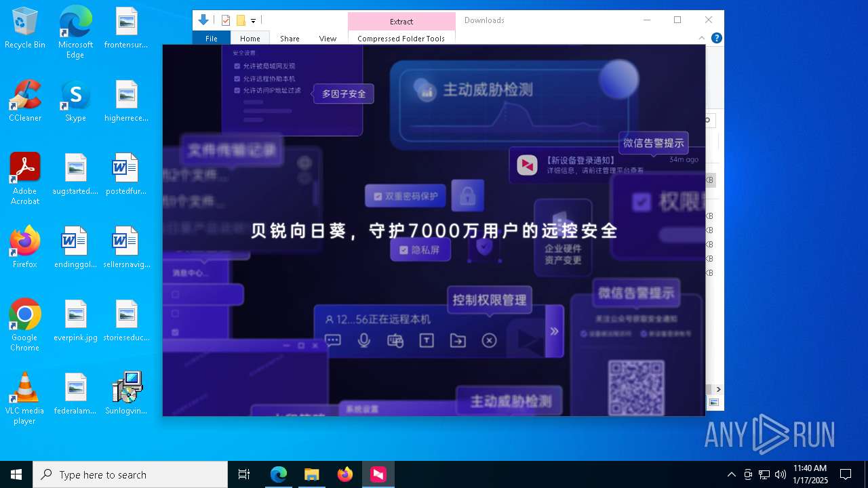868x488 pixels.
Task: Collapse the Explorer ribbon with the chevron
Action: [702, 39]
